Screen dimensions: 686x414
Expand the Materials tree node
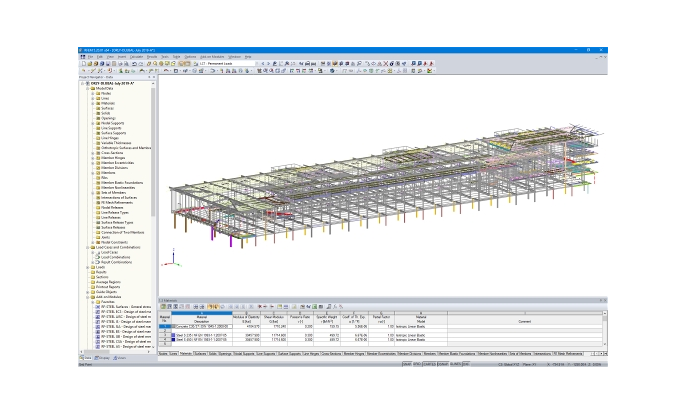pos(93,103)
